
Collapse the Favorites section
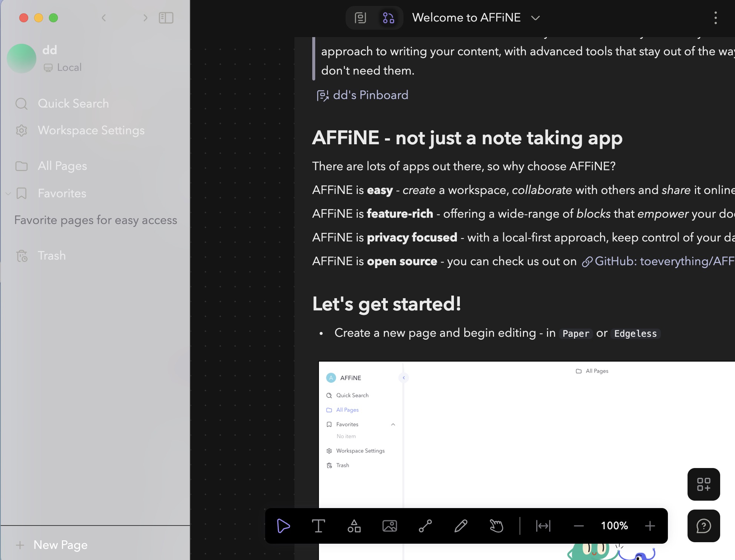8,193
